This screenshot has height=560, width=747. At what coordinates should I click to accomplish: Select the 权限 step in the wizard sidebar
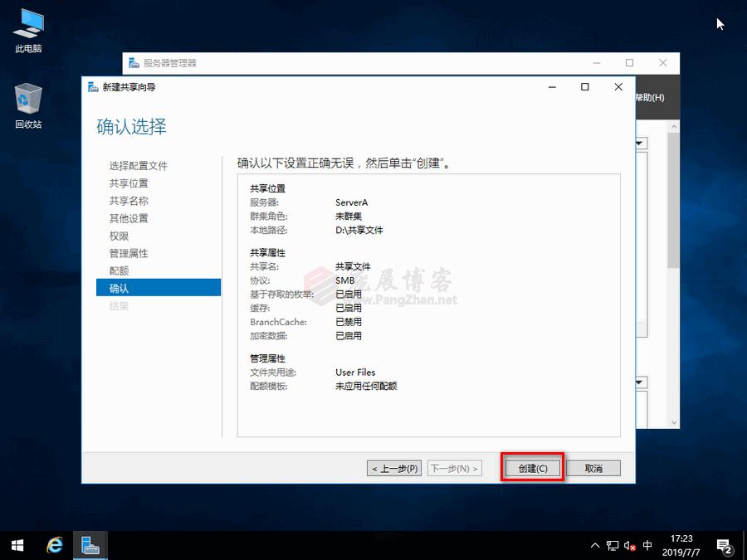pos(120,236)
